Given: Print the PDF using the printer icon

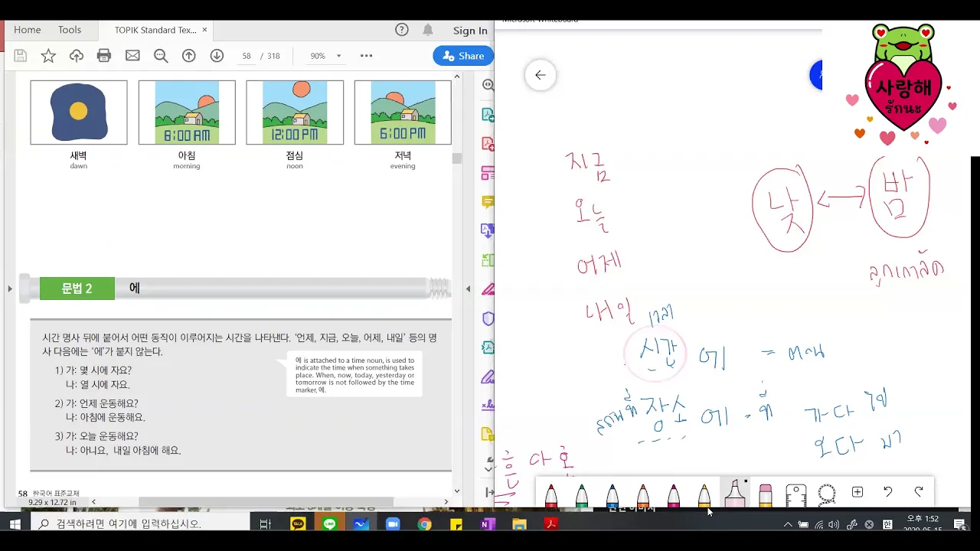Looking at the screenshot, I should click(x=104, y=56).
